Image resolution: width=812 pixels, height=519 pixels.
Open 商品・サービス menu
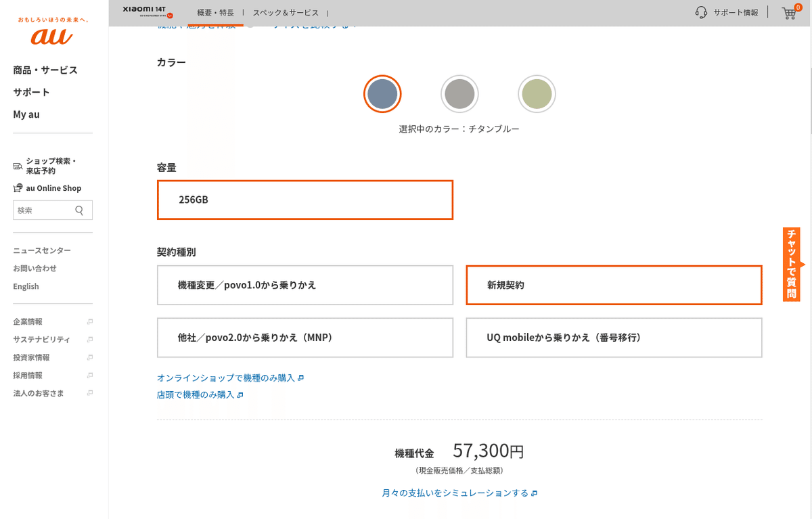click(x=45, y=70)
